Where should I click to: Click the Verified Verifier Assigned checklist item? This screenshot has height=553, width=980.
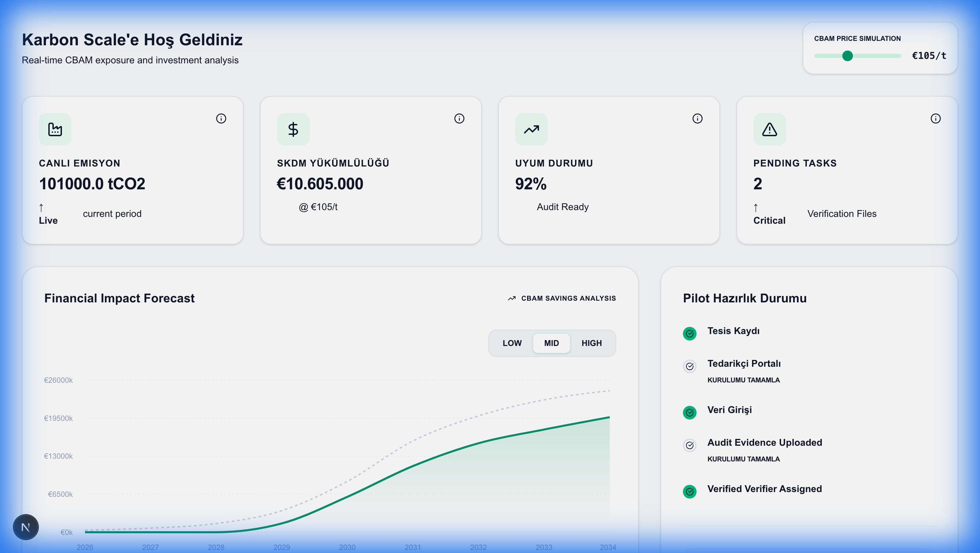(764, 489)
